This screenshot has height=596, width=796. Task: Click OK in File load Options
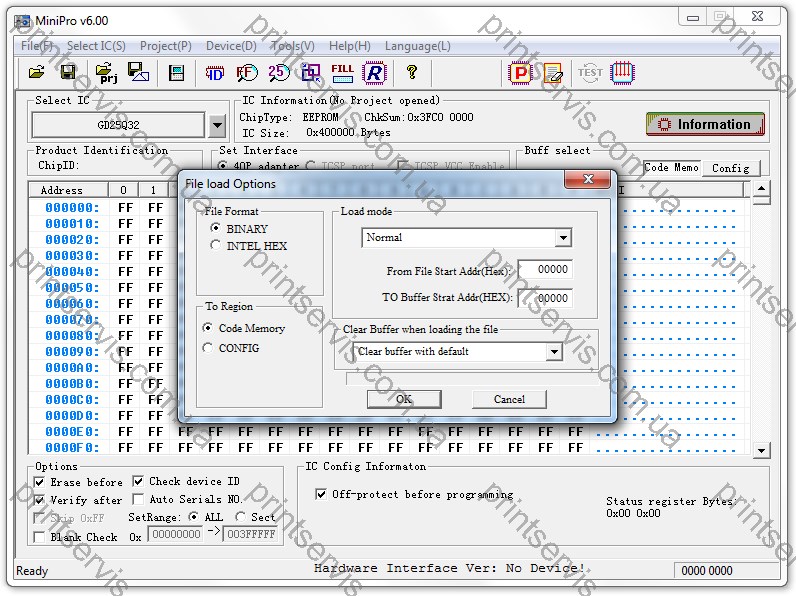tap(404, 399)
